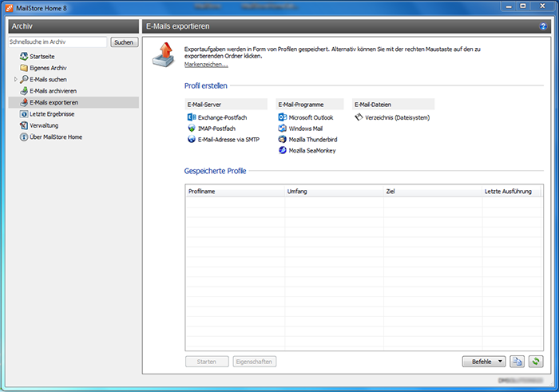Sort by Letzte Ausführung column header

point(512,192)
